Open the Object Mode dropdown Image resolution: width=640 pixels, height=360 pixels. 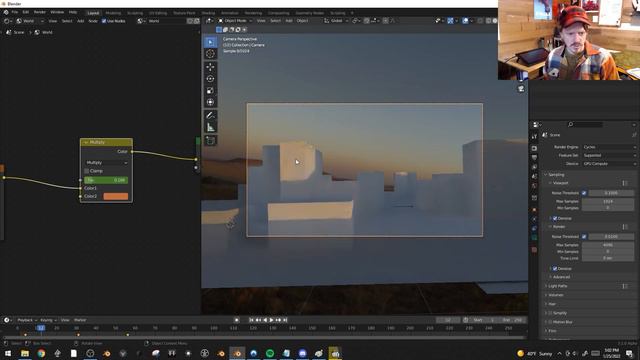(235, 21)
